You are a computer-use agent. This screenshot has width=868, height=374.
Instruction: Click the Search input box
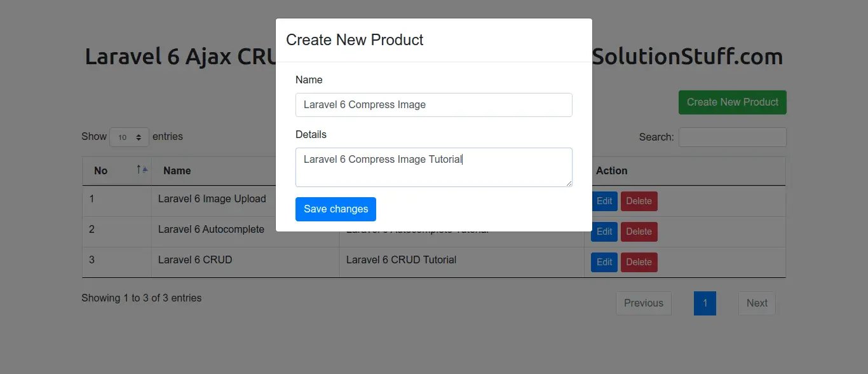coord(732,137)
